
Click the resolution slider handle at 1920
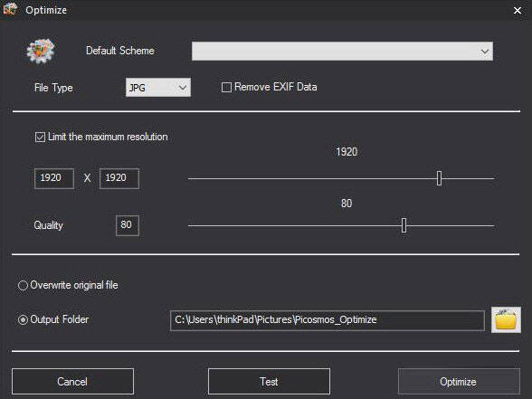tap(439, 178)
